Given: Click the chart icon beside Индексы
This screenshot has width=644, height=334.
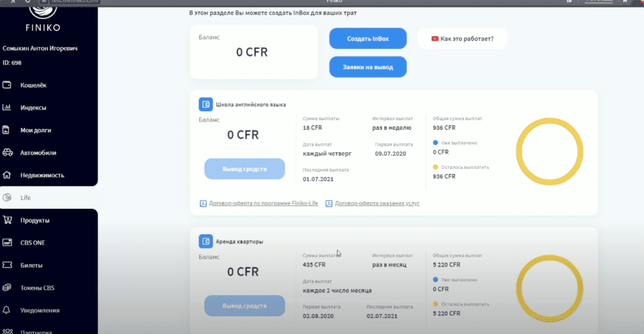Looking at the screenshot, I should click(7, 108).
